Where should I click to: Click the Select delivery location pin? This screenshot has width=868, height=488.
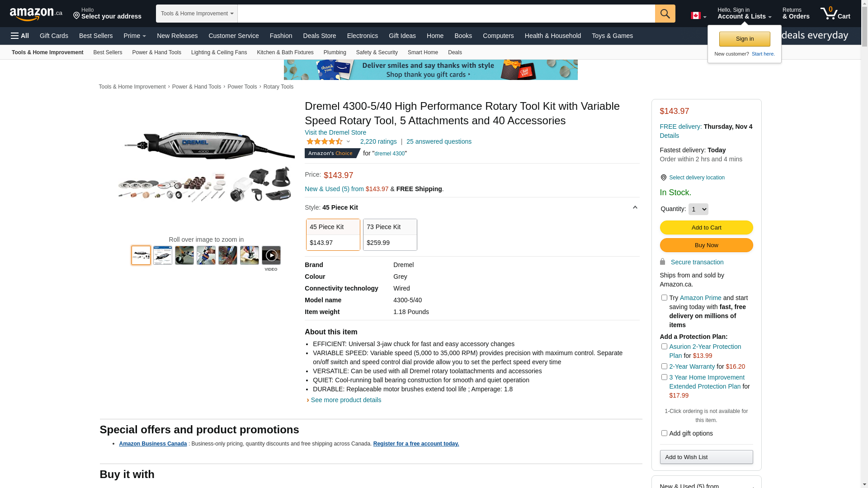point(663,178)
